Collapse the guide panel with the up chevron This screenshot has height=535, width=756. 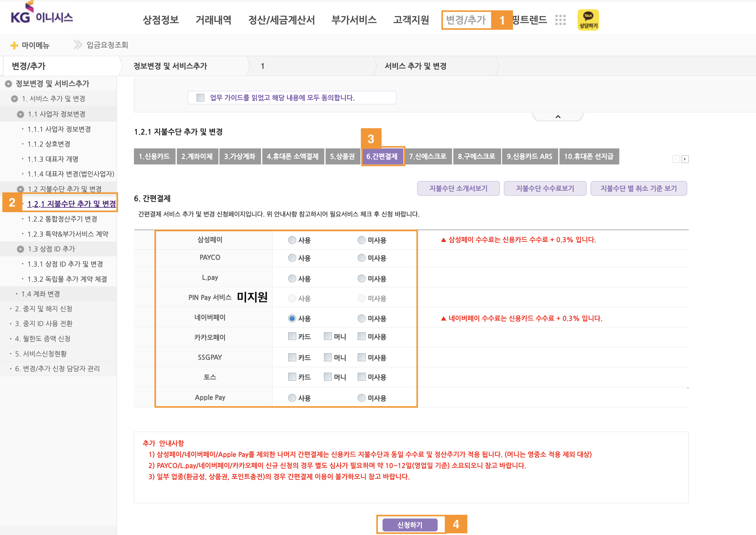(558, 117)
